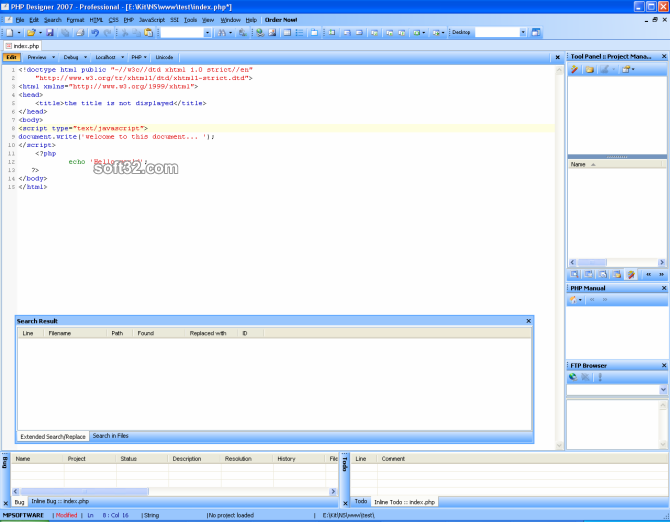Click the Paste clipboard icon

click(148, 32)
